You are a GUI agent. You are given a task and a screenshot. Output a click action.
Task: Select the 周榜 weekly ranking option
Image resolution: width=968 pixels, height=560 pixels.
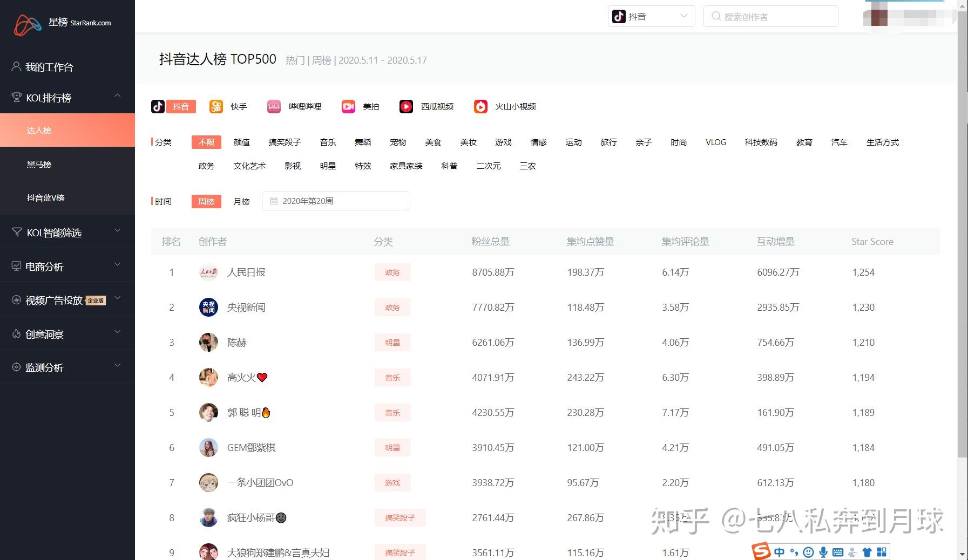(x=206, y=202)
